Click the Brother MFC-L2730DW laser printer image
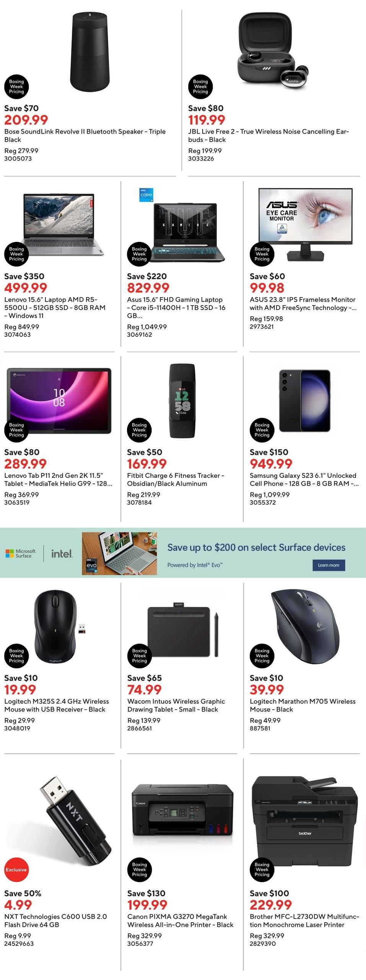 coord(305,821)
